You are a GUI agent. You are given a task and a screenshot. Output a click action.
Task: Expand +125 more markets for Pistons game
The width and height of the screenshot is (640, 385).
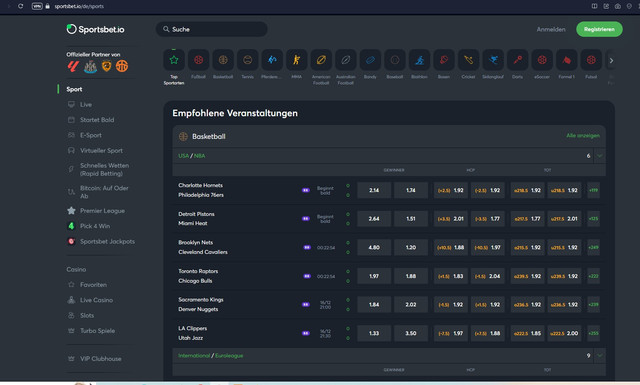(593, 219)
